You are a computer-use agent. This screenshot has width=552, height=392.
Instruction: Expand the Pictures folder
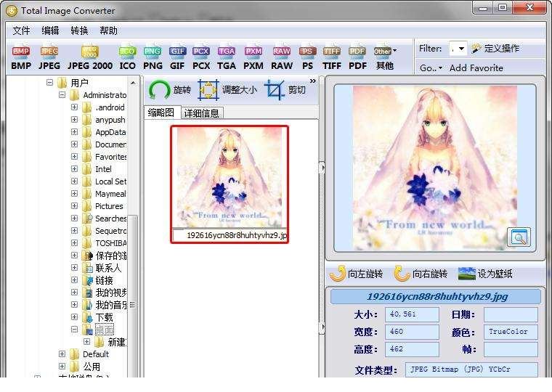(x=74, y=205)
